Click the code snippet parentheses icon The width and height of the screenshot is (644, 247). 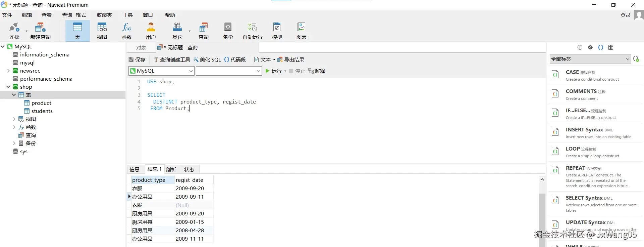coord(601,47)
